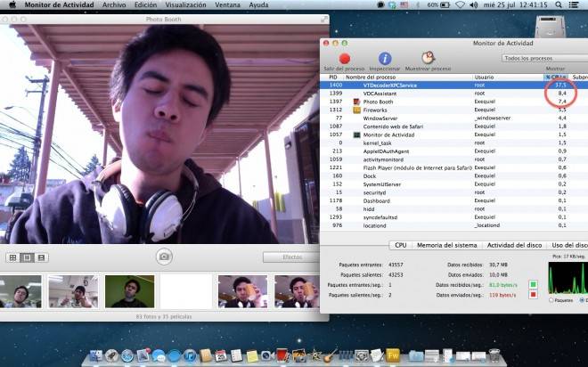
Task: Click the volume speaker icon in menu bar
Action: (474, 4)
